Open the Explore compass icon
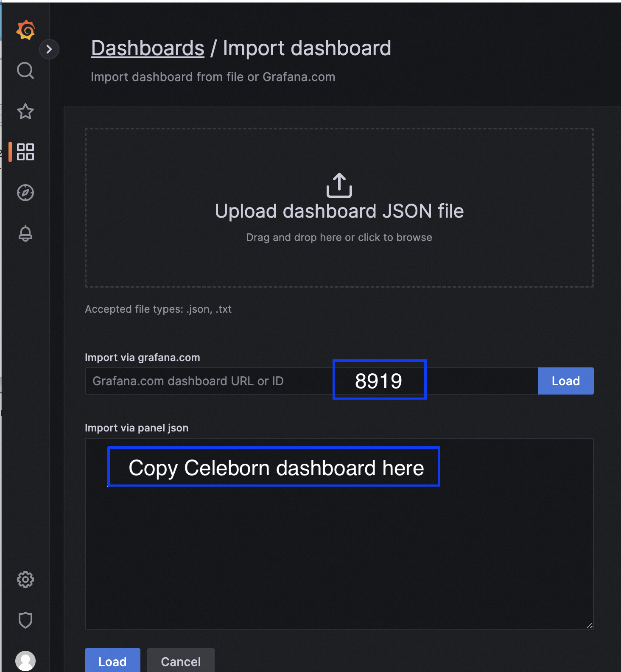621x672 pixels. pyautogui.click(x=25, y=193)
